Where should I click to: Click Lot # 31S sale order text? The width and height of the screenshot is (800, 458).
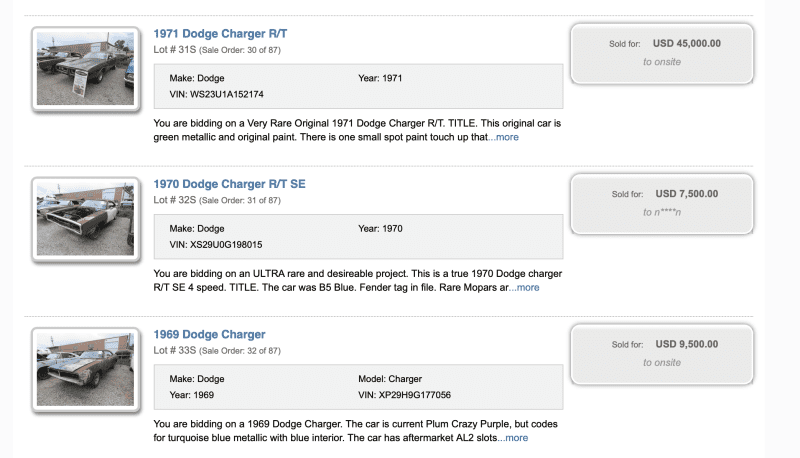[x=217, y=50]
